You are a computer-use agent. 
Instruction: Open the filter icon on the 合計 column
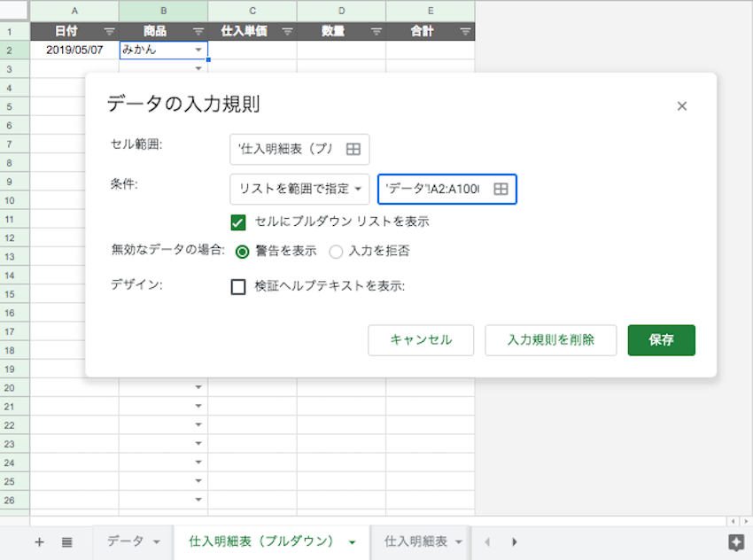point(465,30)
